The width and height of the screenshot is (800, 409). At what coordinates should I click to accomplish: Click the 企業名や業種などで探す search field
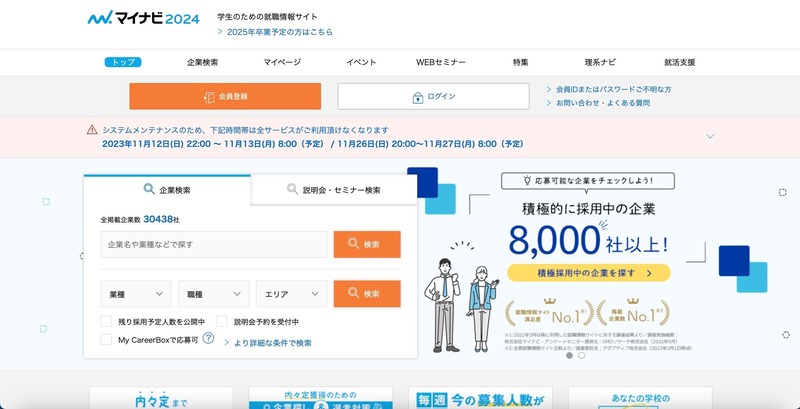(x=213, y=244)
